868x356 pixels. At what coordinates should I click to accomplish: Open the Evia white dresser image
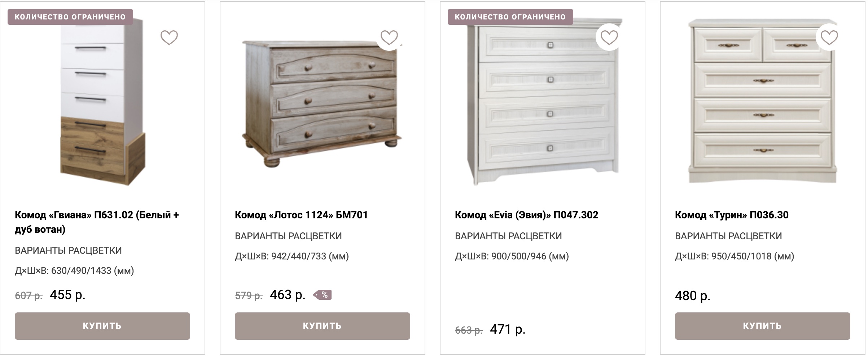(x=543, y=104)
